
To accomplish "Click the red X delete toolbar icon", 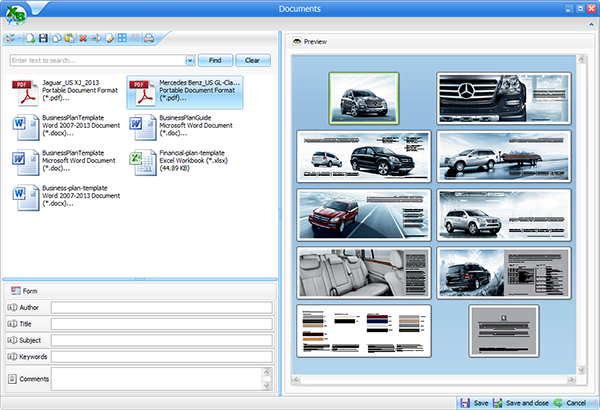I will tap(84, 39).
